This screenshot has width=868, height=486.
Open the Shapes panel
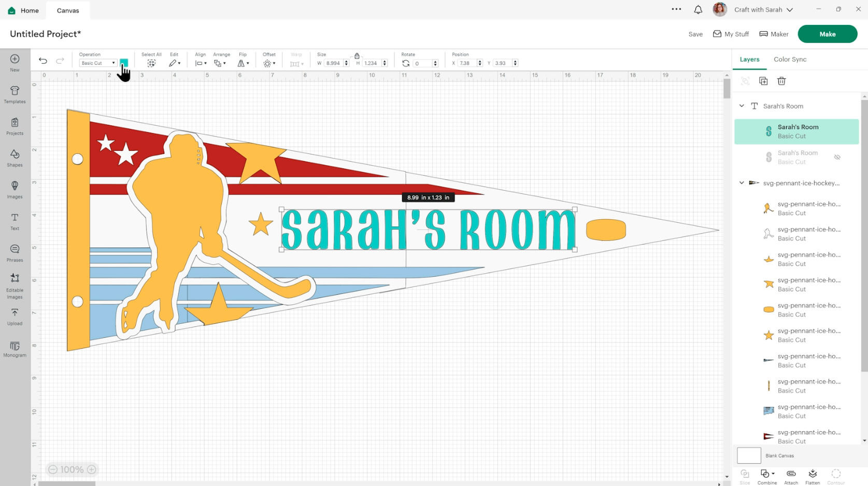click(15, 158)
